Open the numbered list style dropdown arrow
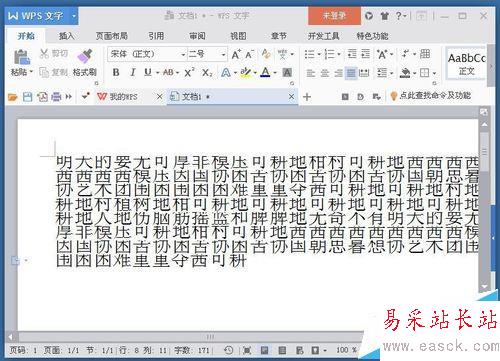Viewport: 500px width, 361px height. tap(339, 54)
